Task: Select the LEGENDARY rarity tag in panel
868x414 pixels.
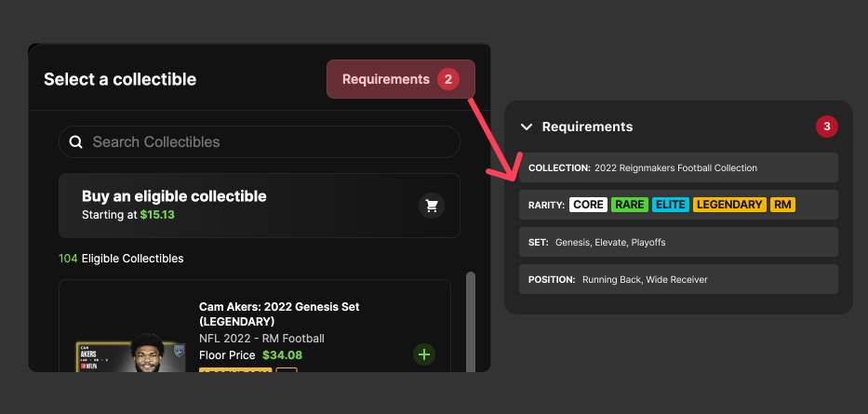Action: [729, 205]
